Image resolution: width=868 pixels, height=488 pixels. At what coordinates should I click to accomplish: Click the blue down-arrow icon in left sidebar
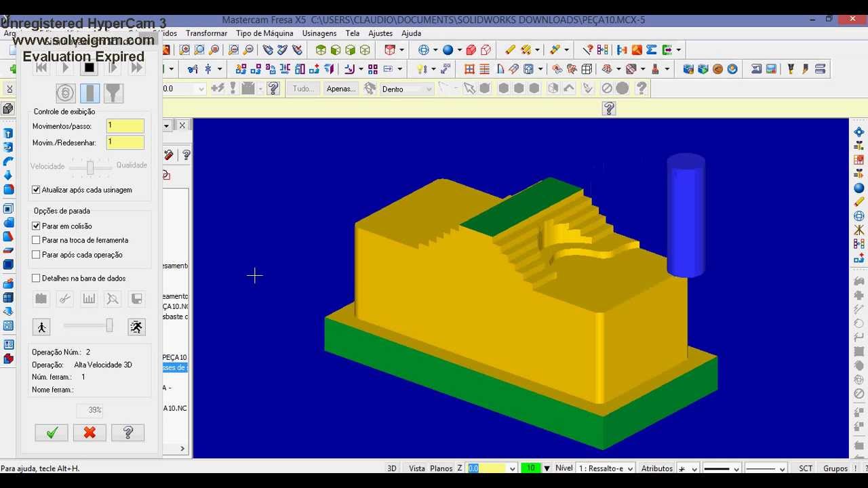8,176
